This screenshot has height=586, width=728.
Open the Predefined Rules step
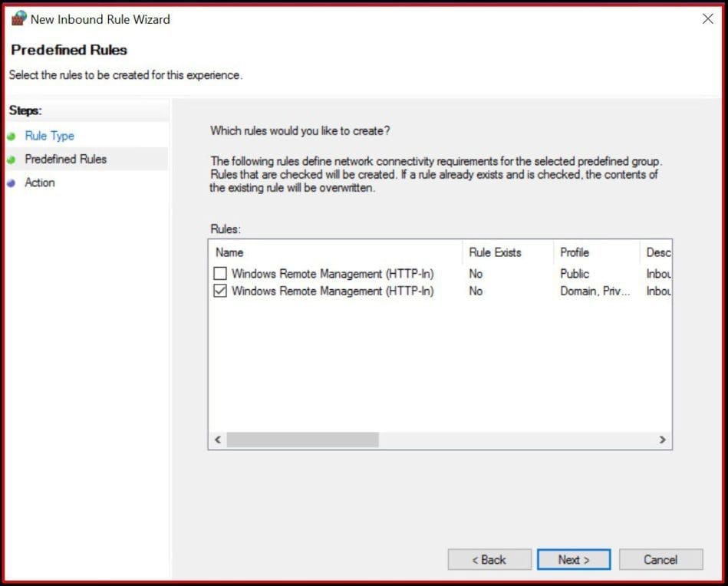tap(66, 159)
